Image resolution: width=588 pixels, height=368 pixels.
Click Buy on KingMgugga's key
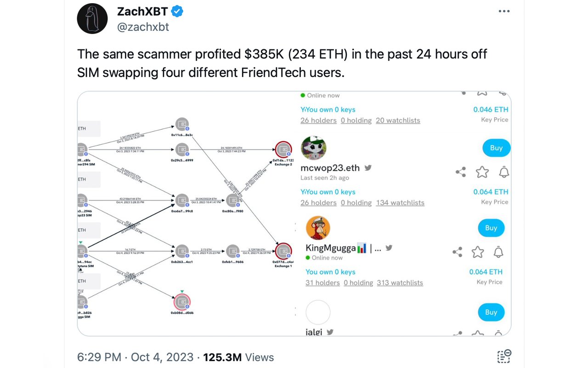(491, 228)
